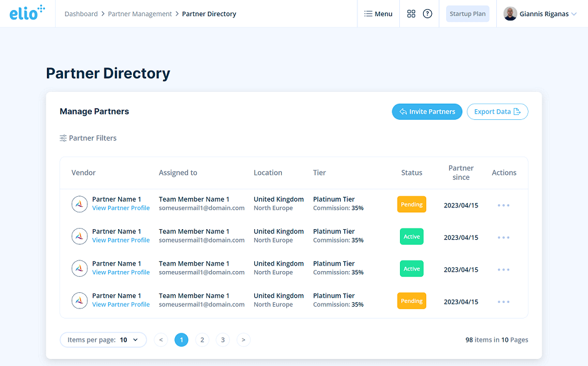This screenshot has height=366, width=588.
Task: Toggle the Menu hamburger control
Action: pyautogui.click(x=378, y=13)
